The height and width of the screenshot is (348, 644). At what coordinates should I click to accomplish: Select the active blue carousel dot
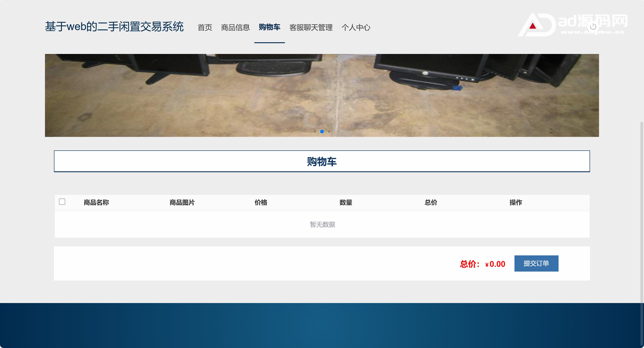point(322,132)
